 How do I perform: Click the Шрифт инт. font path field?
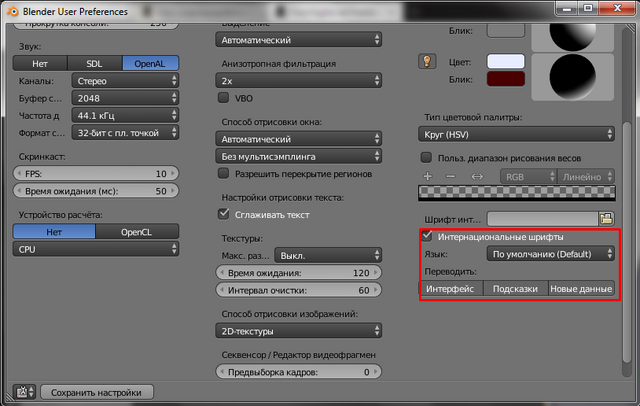(543, 219)
